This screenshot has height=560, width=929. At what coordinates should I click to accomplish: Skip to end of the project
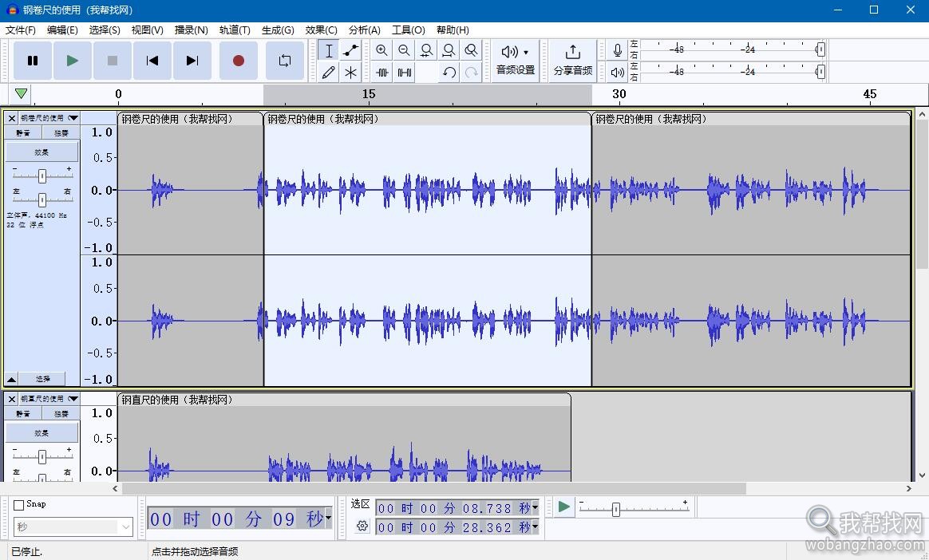[192, 61]
